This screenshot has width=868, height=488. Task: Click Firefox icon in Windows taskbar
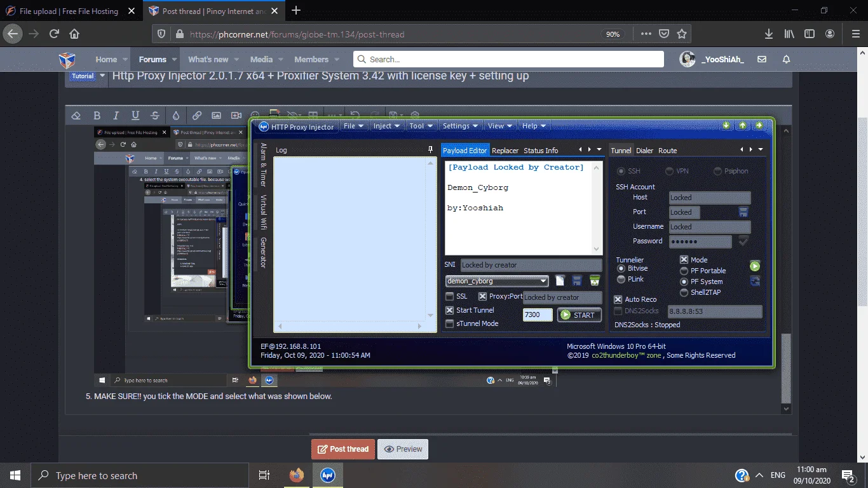296,475
